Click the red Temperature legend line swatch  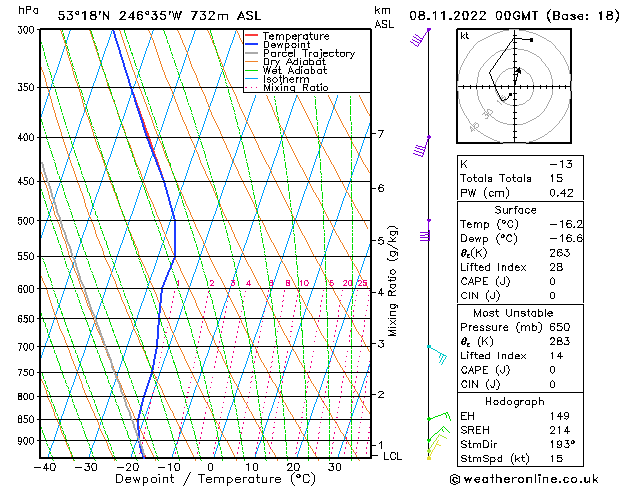pos(252,36)
